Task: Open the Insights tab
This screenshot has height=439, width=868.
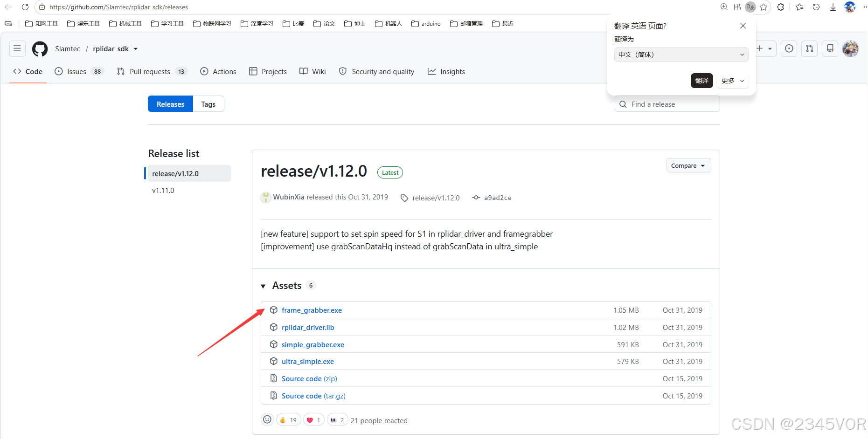Action: coord(446,71)
